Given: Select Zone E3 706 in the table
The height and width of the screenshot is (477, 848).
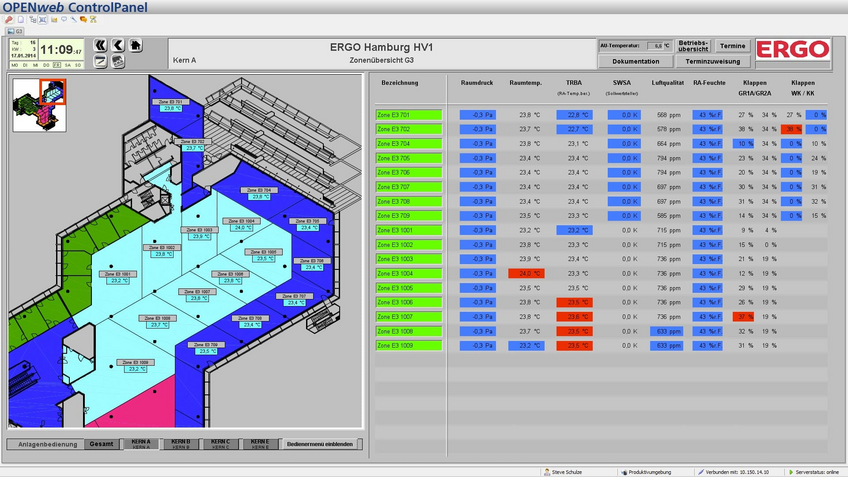Looking at the screenshot, I should pos(409,173).
